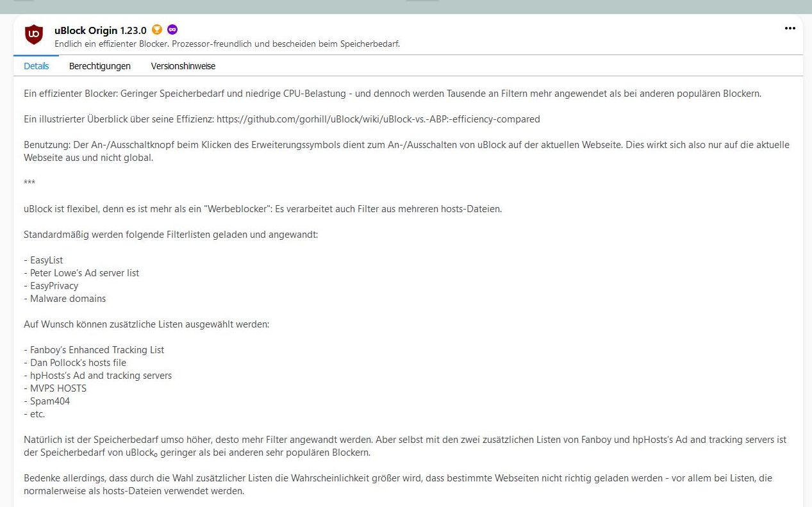Click the purple private browsing mask badge

(x=172, y=29)
